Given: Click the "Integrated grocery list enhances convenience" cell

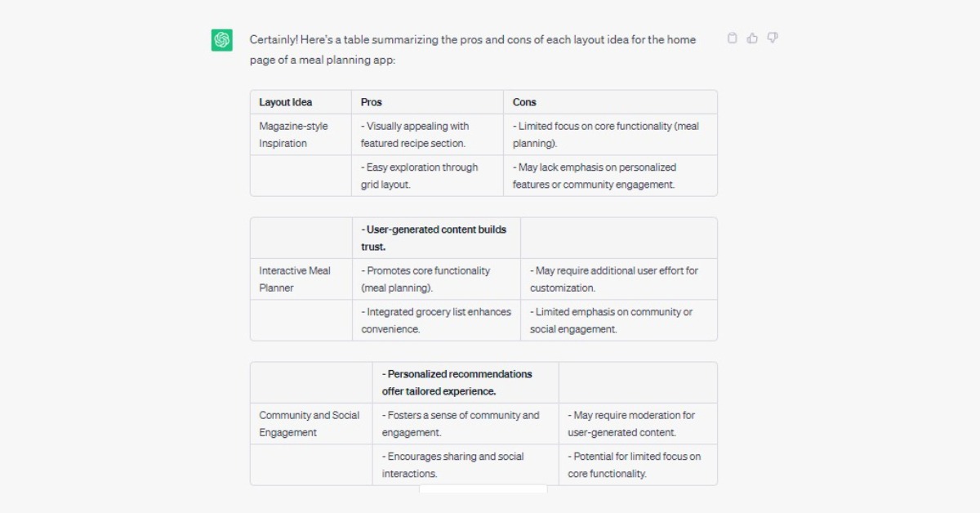Looking at the screenshot, I should click(x=435, y=320).
